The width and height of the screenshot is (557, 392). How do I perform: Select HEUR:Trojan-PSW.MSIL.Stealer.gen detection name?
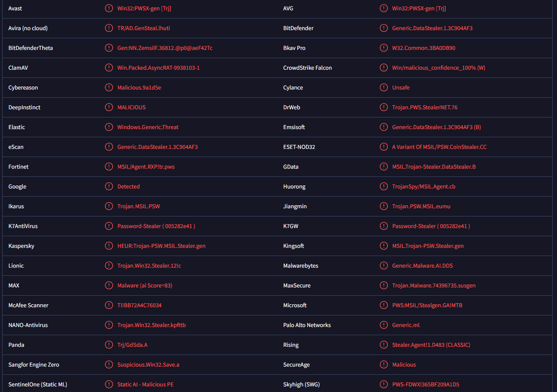coord(162,246)
